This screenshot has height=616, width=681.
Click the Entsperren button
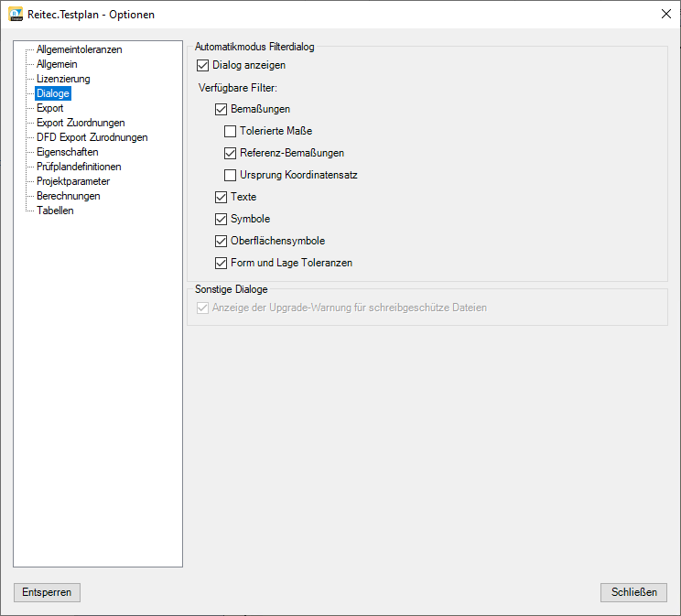[47, 592]
